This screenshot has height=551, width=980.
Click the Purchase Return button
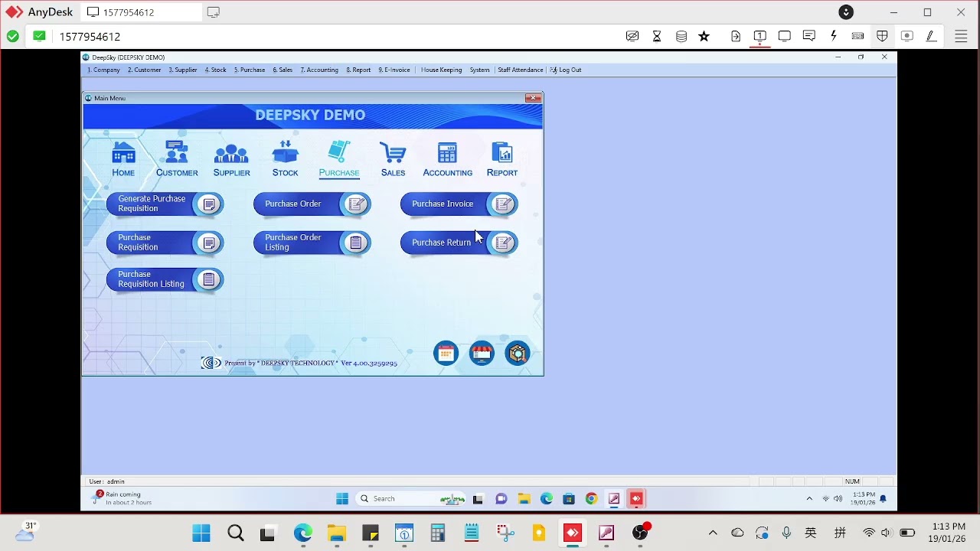[459, 243]
